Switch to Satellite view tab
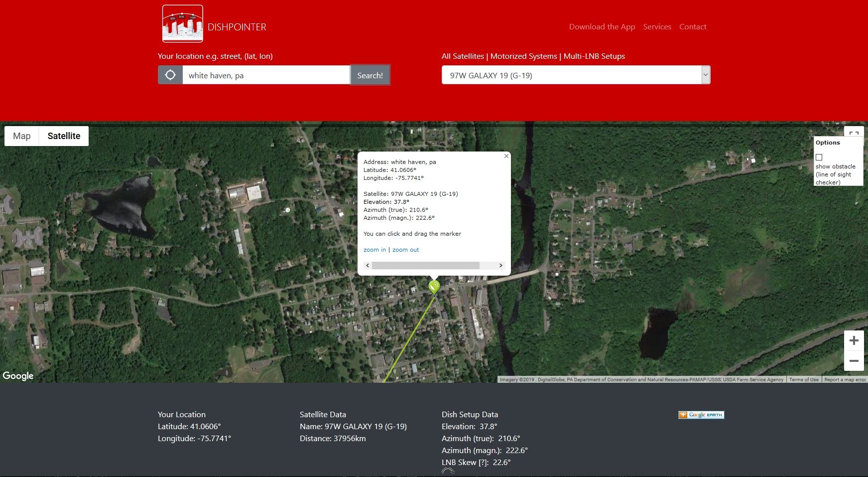868x477 pixels. tap(64, 136)
